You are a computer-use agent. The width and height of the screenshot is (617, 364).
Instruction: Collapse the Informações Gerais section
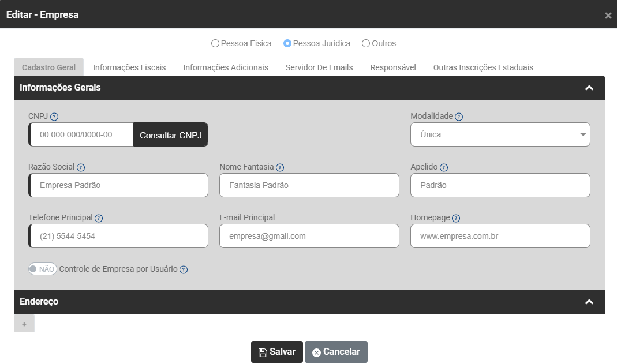click(x=589, y=88)
